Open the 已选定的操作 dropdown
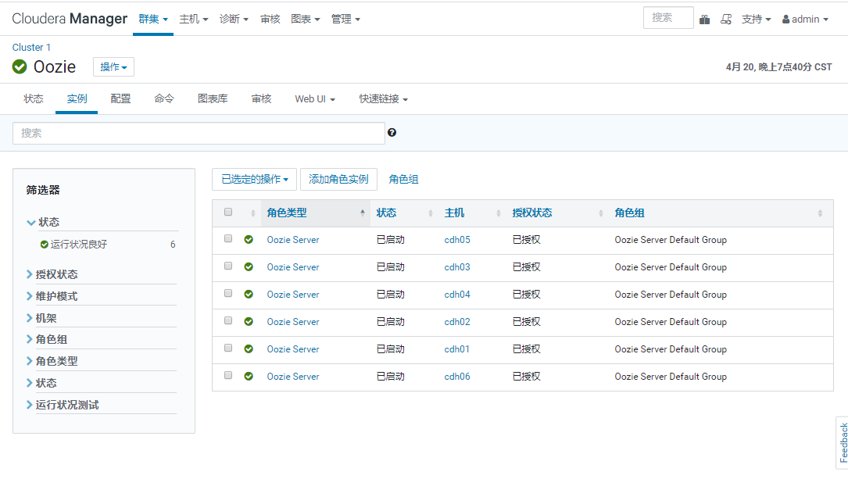Image resolution: width=848 pixels, height=504 pixels. tap(254, 180)
